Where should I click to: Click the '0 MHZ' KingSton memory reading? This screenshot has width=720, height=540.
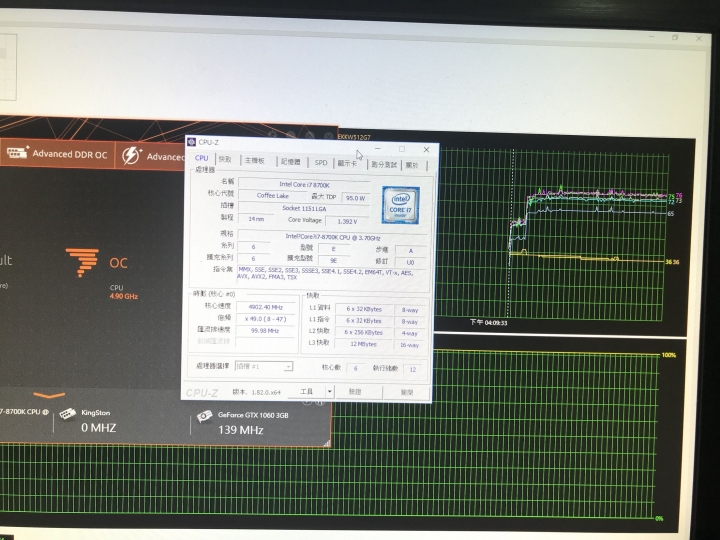coord(99,428)
